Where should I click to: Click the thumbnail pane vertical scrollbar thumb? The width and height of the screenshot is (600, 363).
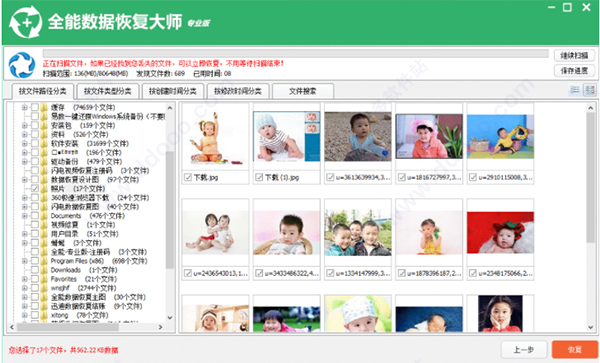point(591,177)
